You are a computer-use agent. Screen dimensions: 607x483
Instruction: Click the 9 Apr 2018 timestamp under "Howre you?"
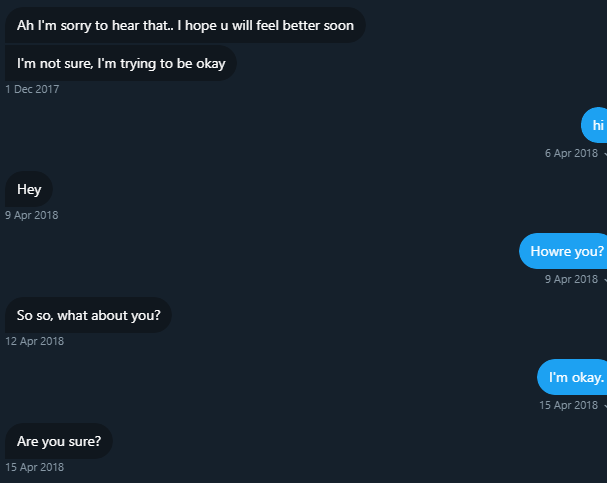pos(571,279)
